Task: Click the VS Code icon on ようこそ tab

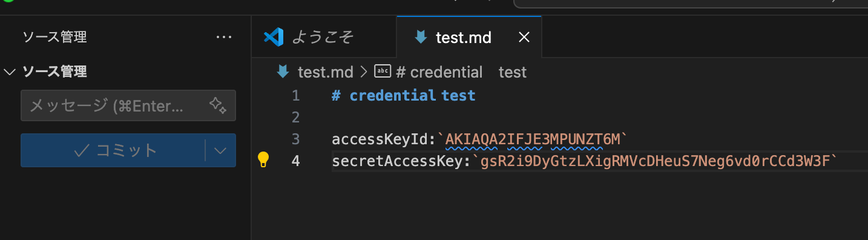Action: point(274,38)
